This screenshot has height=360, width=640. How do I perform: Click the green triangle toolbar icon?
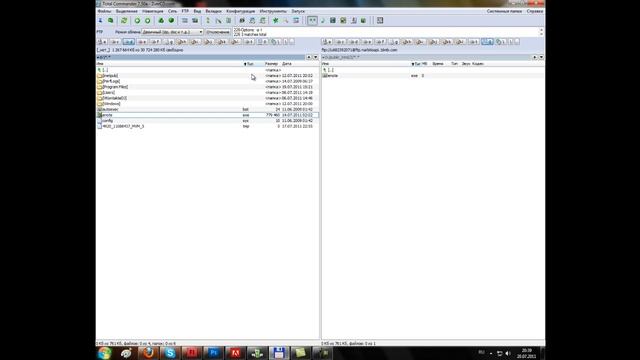[x=161, y=20]
